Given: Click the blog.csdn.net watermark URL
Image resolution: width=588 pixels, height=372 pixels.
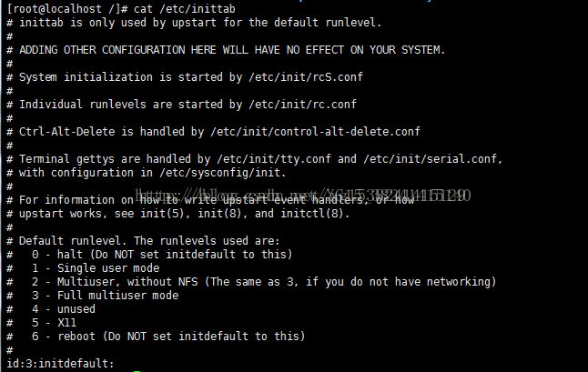Looking at the screenshot, I should pos(302,196).
